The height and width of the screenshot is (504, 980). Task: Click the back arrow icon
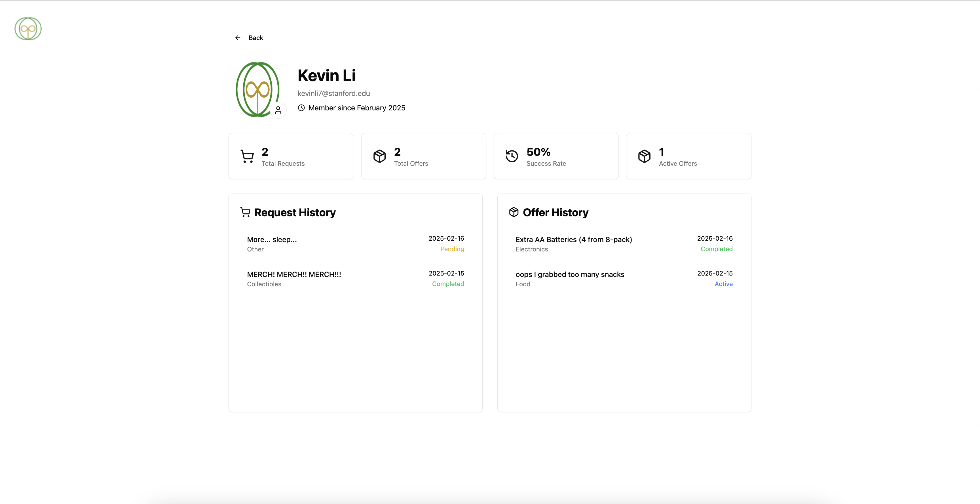238,38
